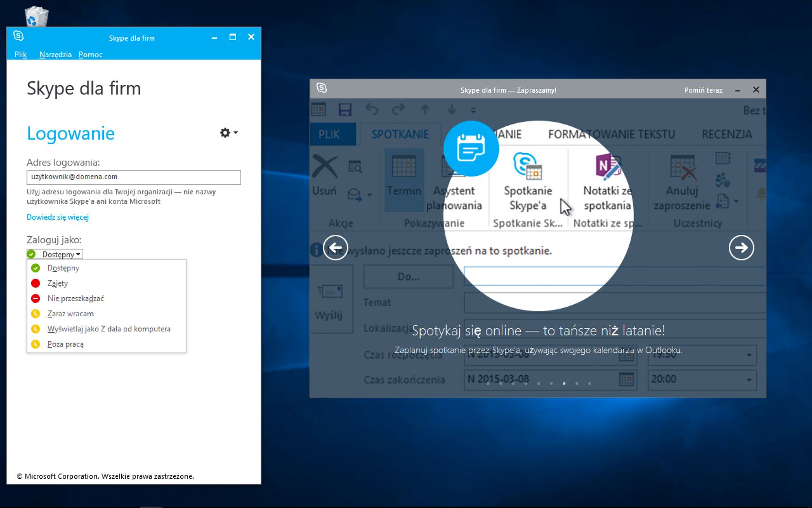The width and height of the screenshot is (812, 508).
Task: Go to previous slide with left arrow
Action: coord(336,248)
